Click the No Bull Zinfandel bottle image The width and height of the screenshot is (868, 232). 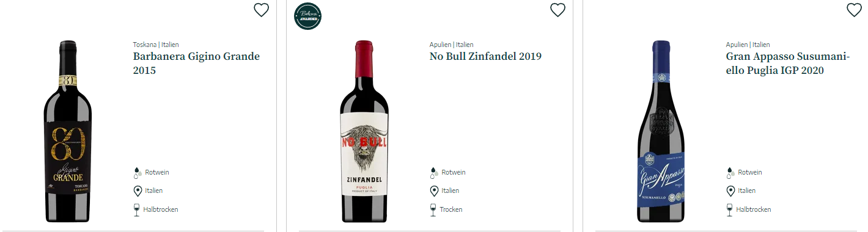pyautogui.click(x=364, y=131)
